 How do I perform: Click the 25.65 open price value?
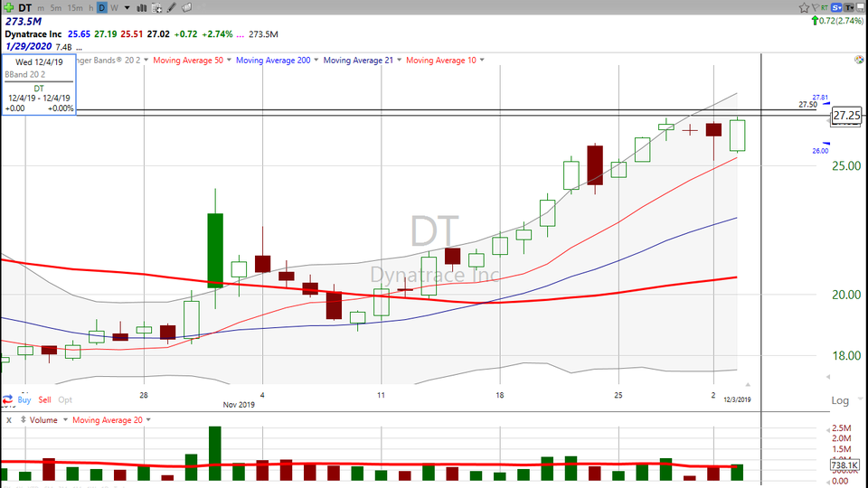[79, 33]
